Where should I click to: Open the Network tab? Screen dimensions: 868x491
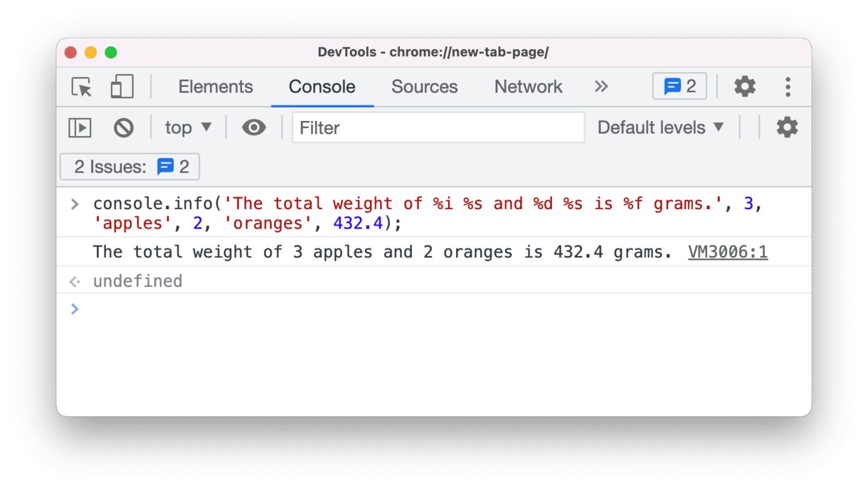coord(528,87)
